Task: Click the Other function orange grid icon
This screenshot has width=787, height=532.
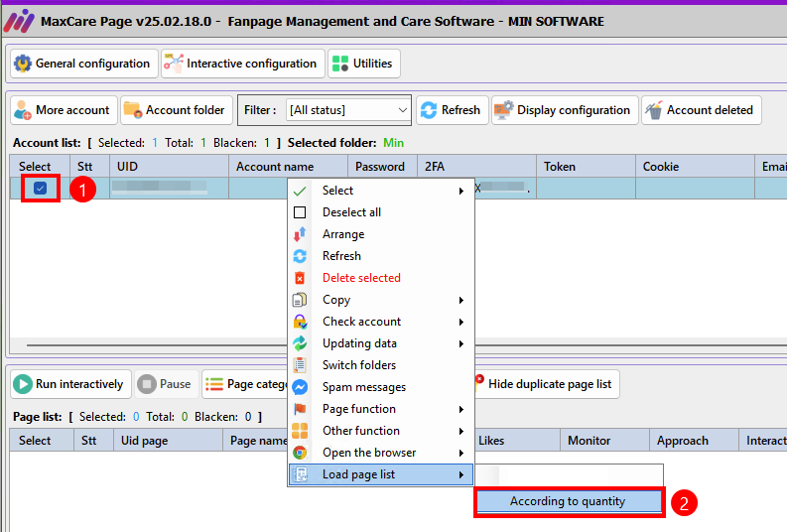Action: (x=300, y=431)
